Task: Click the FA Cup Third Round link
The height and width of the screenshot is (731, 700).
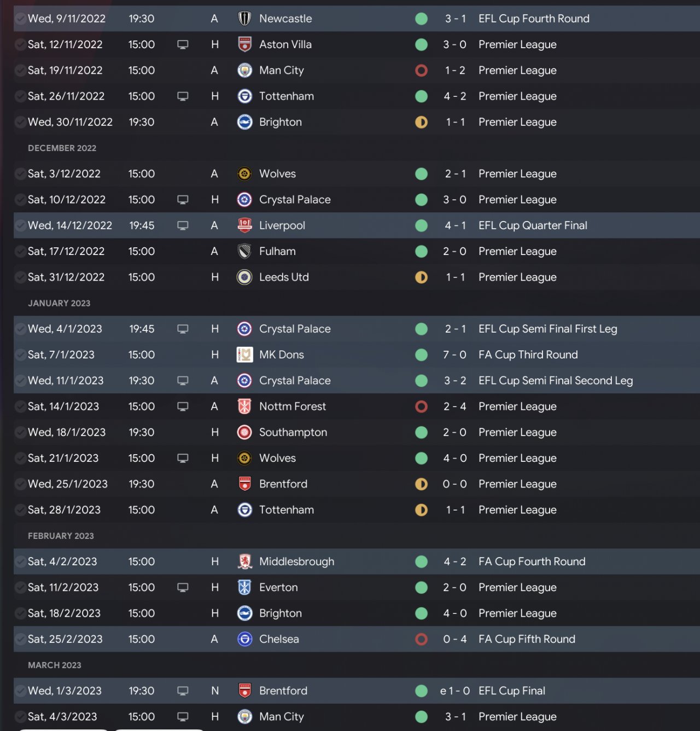Action: pyautogui.click(x=528, y=355)
